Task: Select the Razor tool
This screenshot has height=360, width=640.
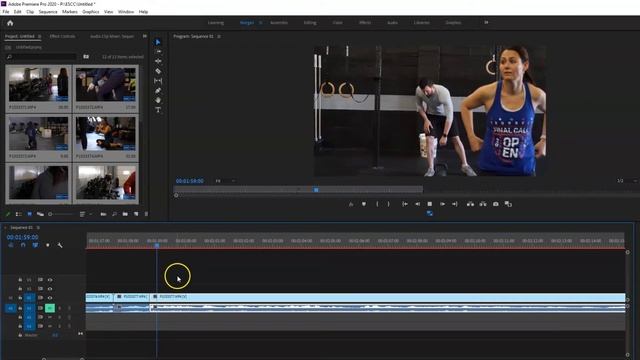Action: pyautogui.click(x=158, y=71)
